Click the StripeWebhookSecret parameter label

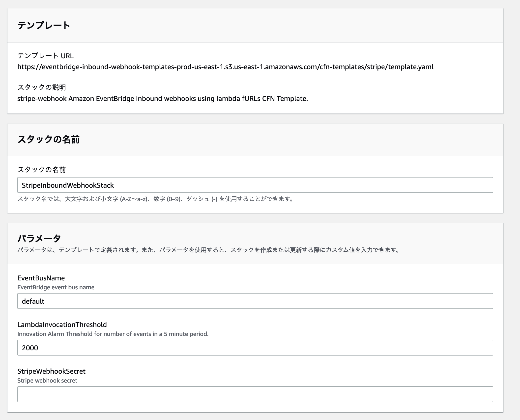(x=51, y=371)
